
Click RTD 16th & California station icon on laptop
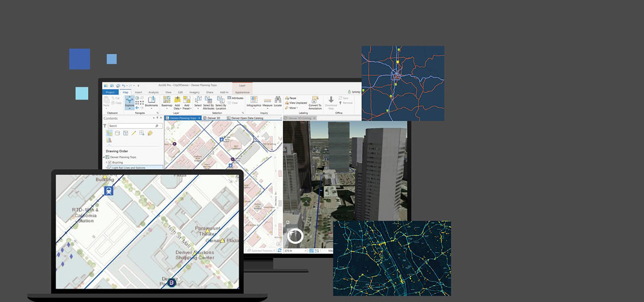pyautogui.click(x=109, y=190)
